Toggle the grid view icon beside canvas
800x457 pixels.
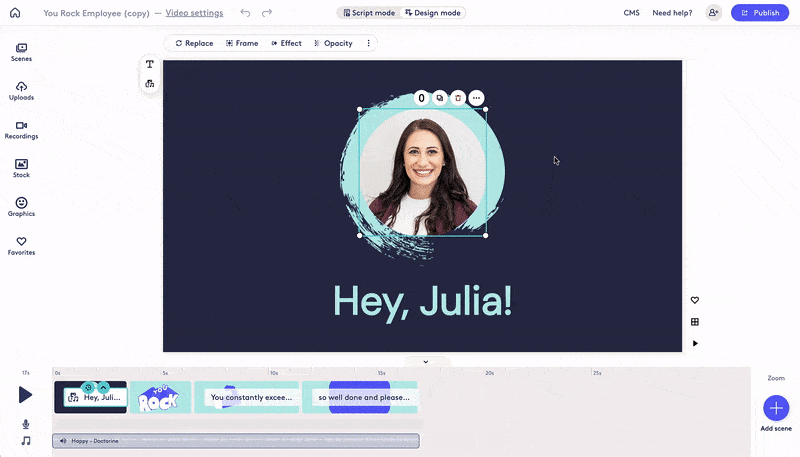coord(695,322)
